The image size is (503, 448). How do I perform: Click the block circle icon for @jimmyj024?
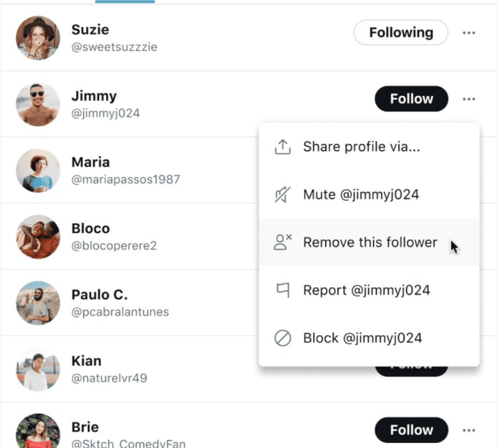(x=282, y=338)
